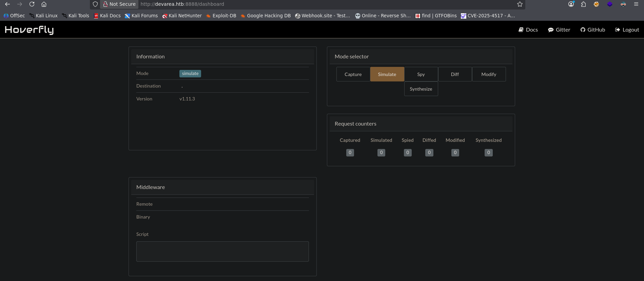Open the browser home page icon
This screenshot has width=644, height=281.
(x=44, y=4)
